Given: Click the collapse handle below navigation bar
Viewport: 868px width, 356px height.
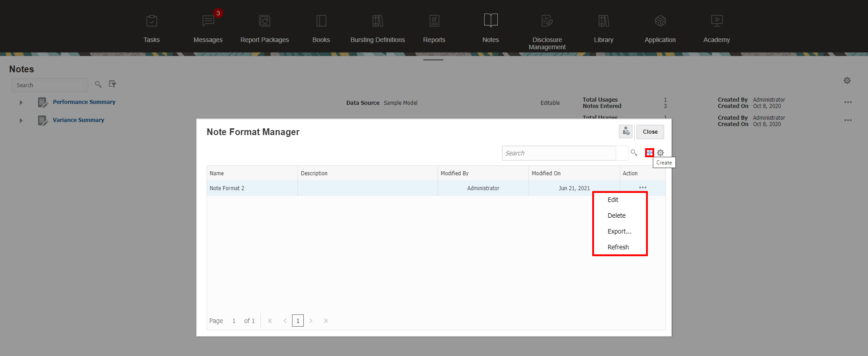Looking at the screenshot, I should click(433, 60).
